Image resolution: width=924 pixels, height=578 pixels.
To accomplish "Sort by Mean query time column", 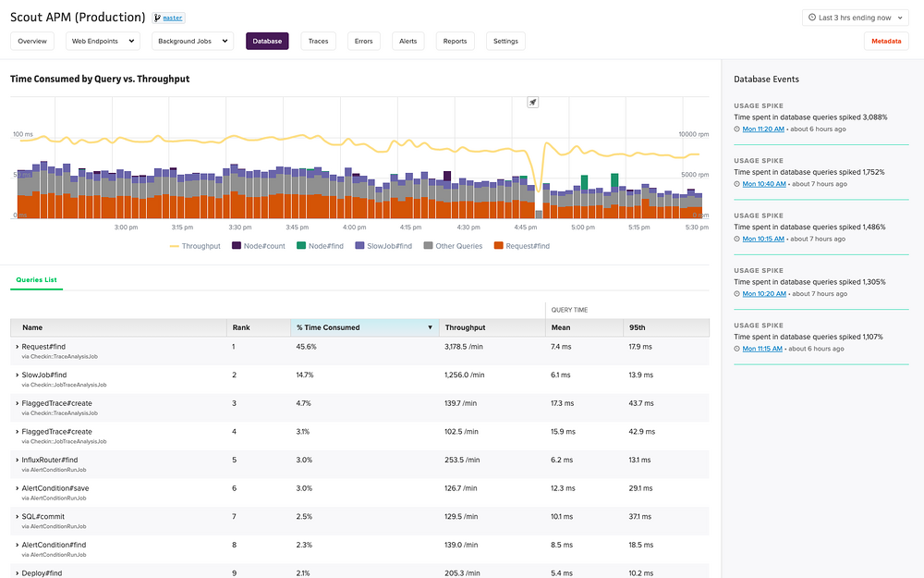I will tap(584, 328).
